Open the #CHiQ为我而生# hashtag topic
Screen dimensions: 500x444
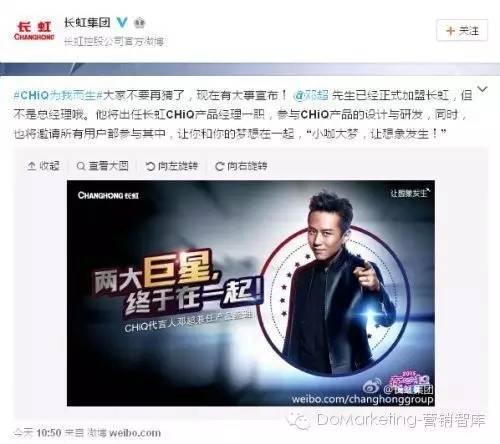[x=57, y=96]
